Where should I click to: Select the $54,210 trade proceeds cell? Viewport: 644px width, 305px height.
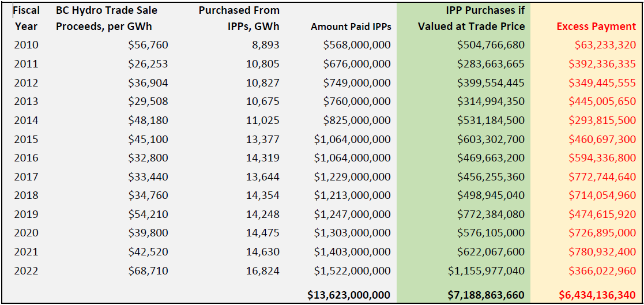148,214
